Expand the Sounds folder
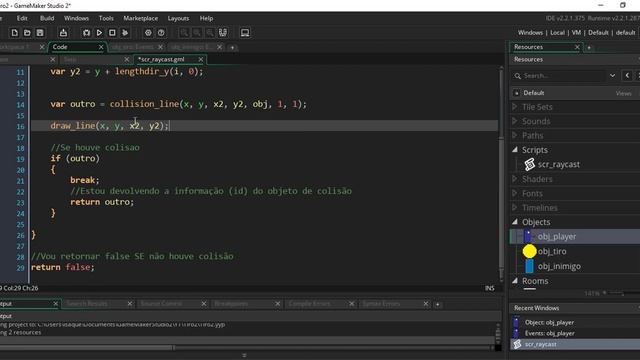Viewport: 640px width, 360px height. pos(515,121)
